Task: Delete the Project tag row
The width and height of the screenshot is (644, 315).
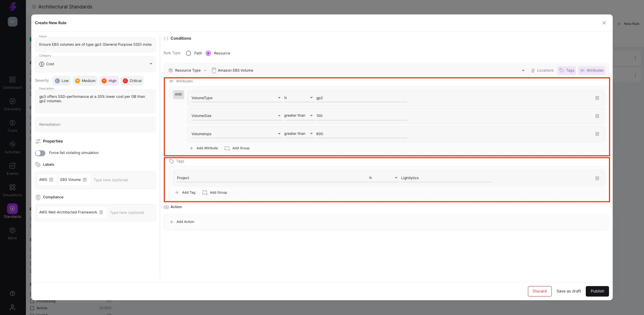Action: tap(597, 178)
